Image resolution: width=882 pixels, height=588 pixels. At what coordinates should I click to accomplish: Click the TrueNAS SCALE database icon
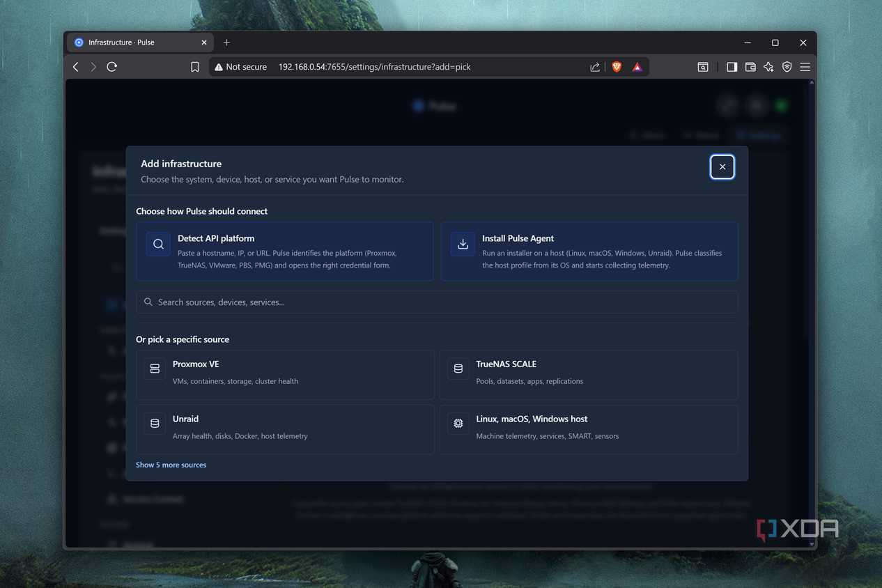tap(458, 368)
